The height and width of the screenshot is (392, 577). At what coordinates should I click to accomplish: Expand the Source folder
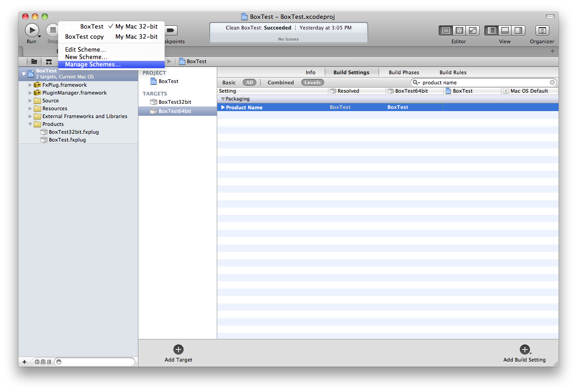[30, 101]
